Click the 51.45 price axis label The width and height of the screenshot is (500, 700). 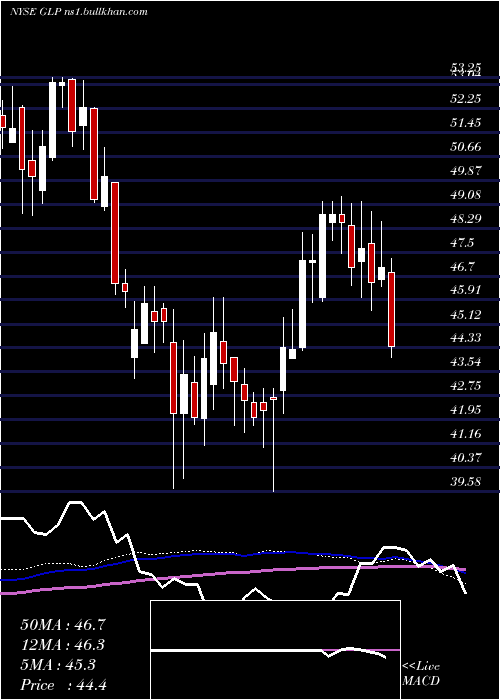click(x=466, y=122)
